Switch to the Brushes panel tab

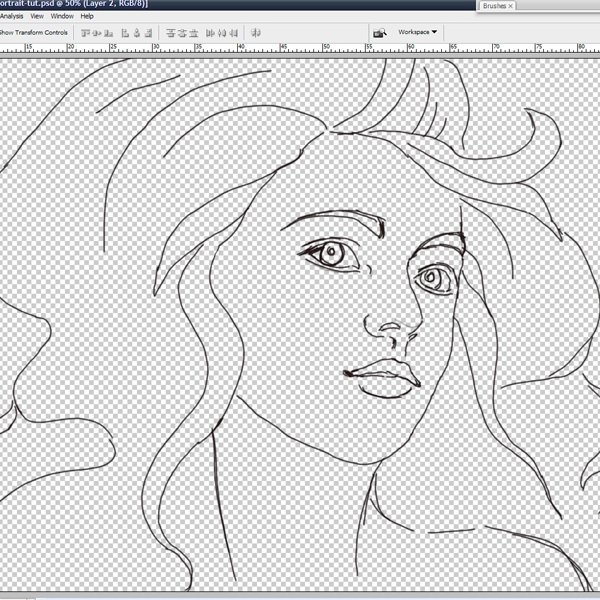pyautogui.click(x=493, y=6)
